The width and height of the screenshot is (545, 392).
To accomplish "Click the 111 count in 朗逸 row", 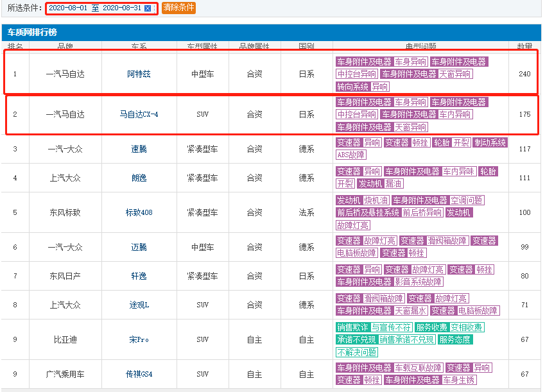I will [524, 178].
